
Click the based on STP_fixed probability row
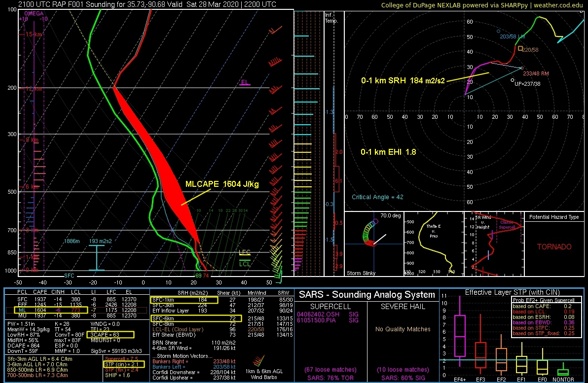tap(544, 333)
